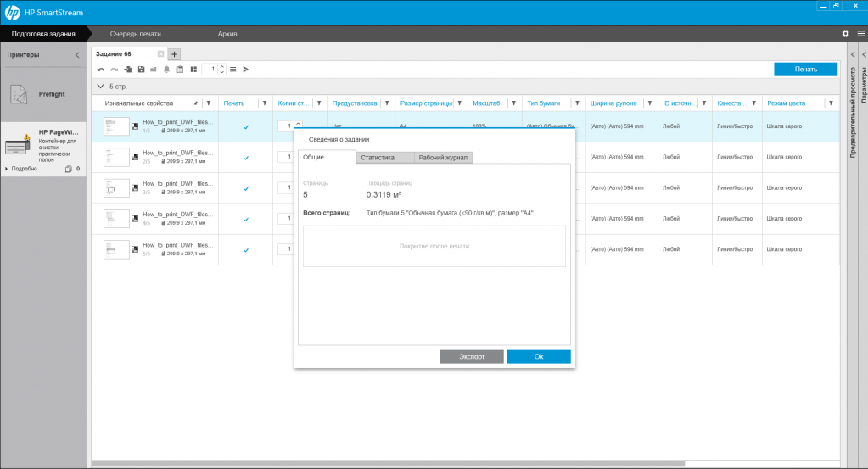Toggle print checkmark for page 3/5
The image size is (868, 469).
246,189
